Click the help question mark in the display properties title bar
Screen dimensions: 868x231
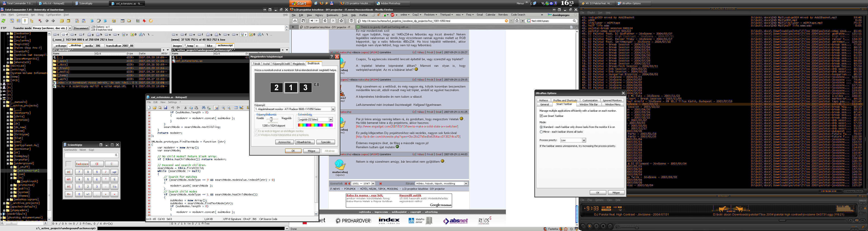coord(331,56)
